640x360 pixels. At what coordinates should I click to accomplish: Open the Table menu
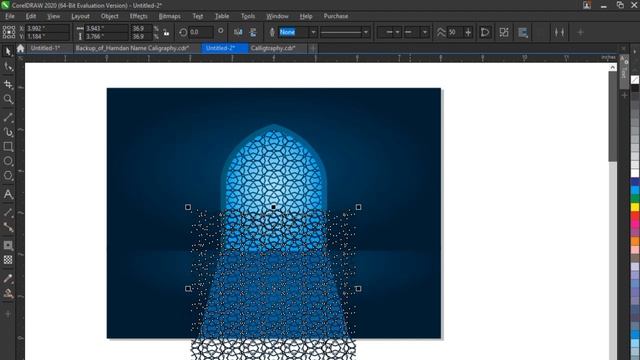[222, 16]
